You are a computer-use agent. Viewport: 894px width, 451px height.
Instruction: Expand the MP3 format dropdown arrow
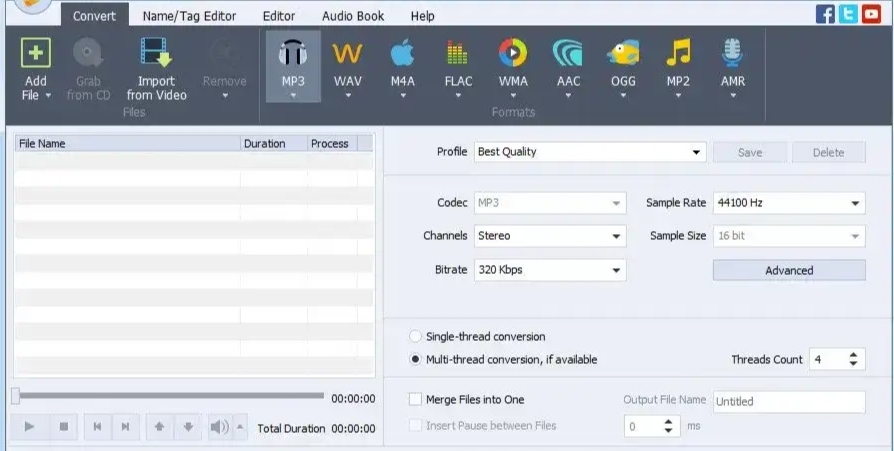click(x=293, y=96)
